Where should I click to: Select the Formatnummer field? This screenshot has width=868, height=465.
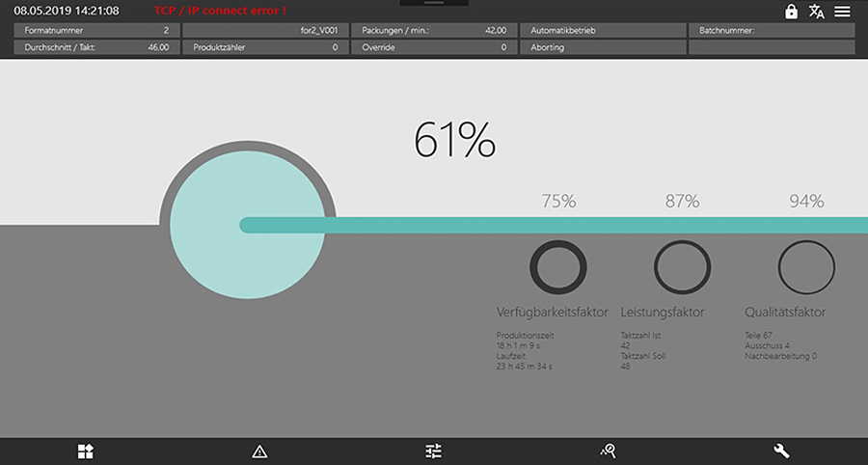96,31
